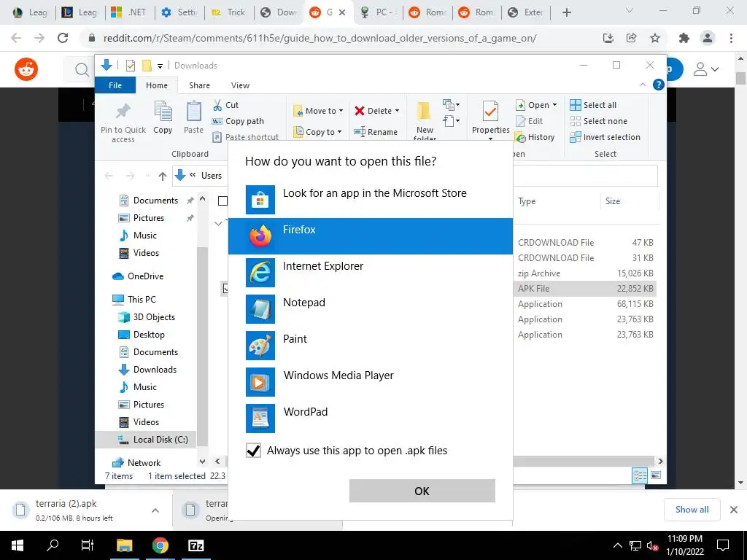
Task: Bookmark this page with star icon
Action: tap(655, 38)
